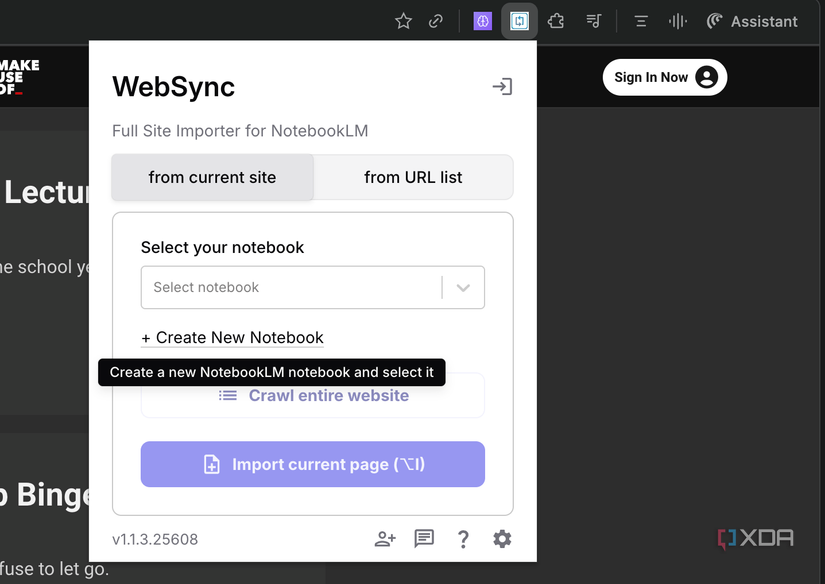The width and height of the screenshot is (825, 584).
Task: Open WebSync settings via the gear icon
Action: pyautogui.click(x=502, y=539)
